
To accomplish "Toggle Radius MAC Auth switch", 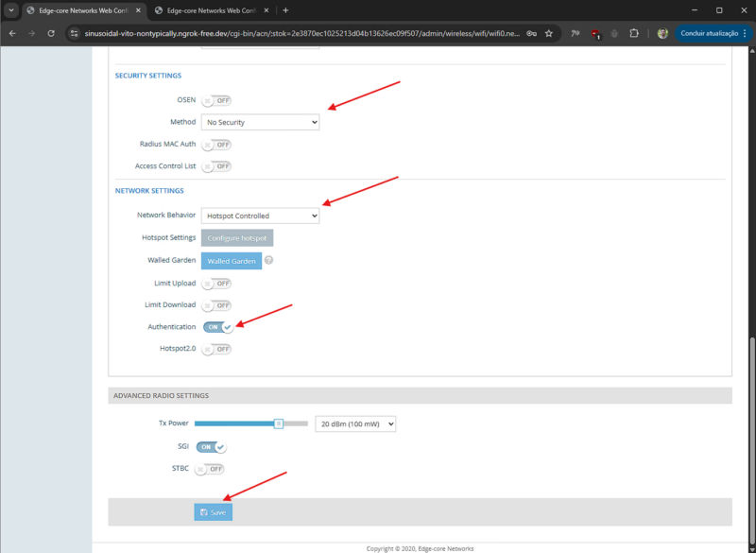I will coord(216,144).
